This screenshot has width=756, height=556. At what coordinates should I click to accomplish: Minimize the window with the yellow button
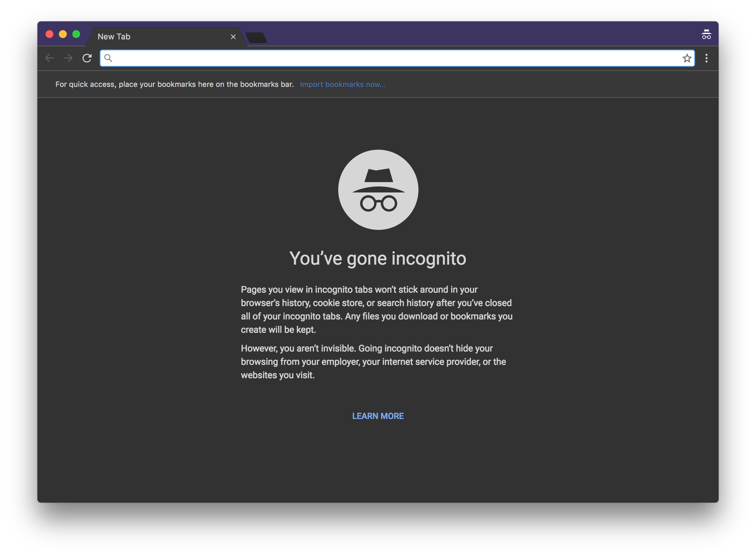point(63,34)
